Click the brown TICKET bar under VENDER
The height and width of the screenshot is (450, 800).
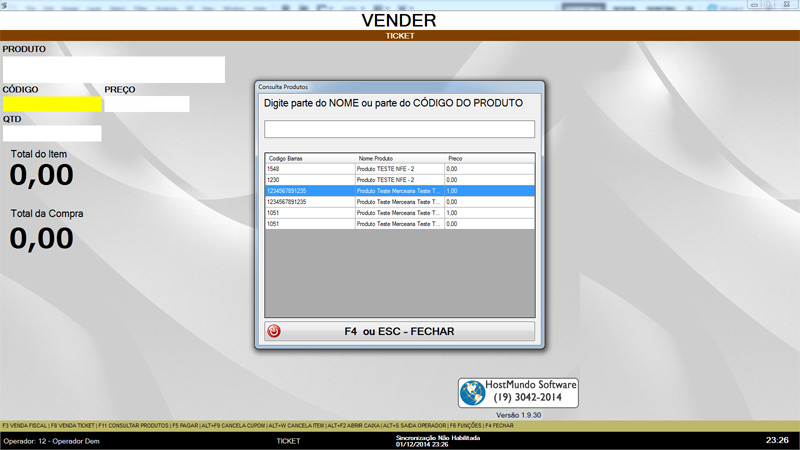point(400,36)
